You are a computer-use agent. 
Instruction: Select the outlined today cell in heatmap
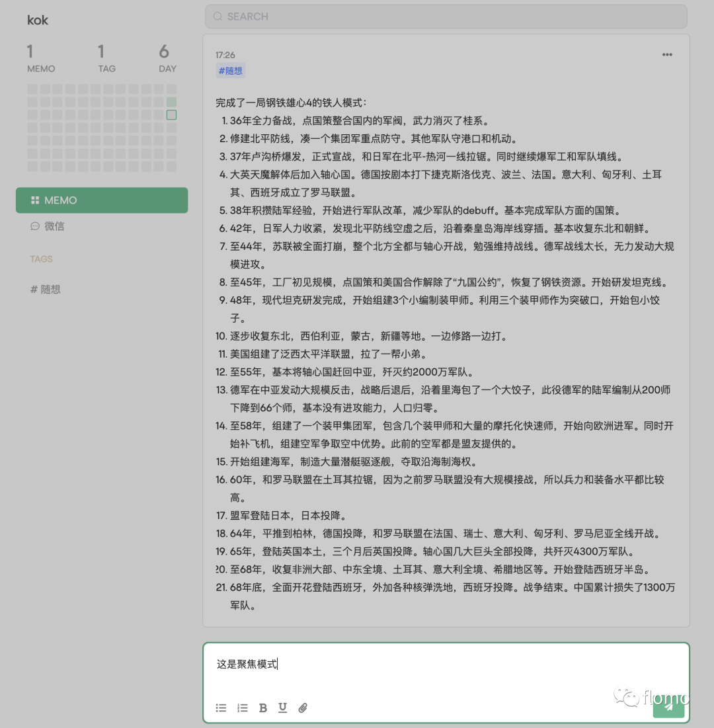(x=171, y=114)
